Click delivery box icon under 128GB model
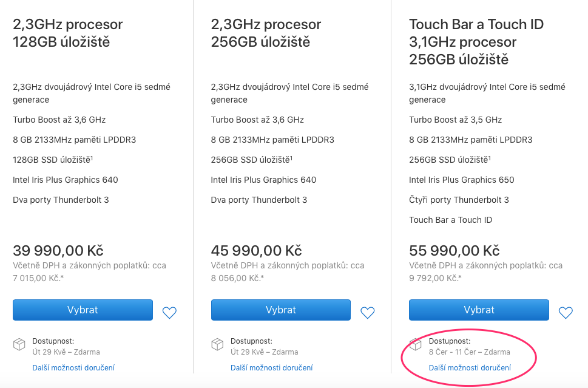The image size is (588, 388). 19,345
